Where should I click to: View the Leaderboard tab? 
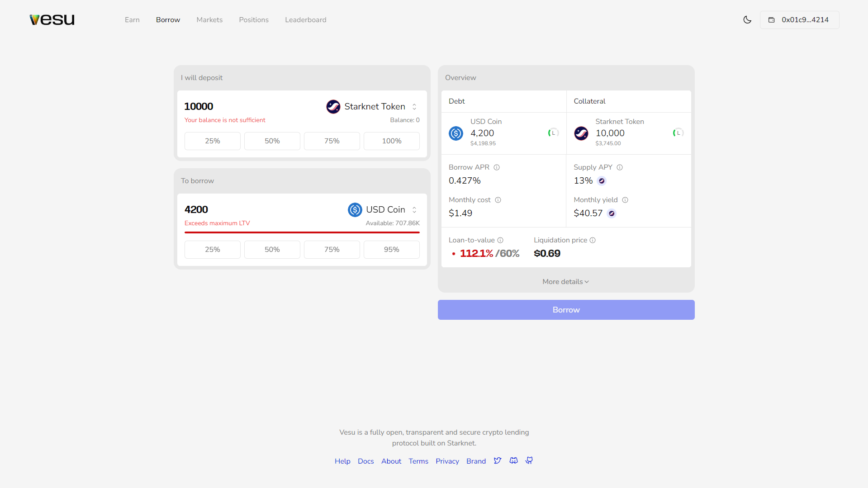[306, 20]
